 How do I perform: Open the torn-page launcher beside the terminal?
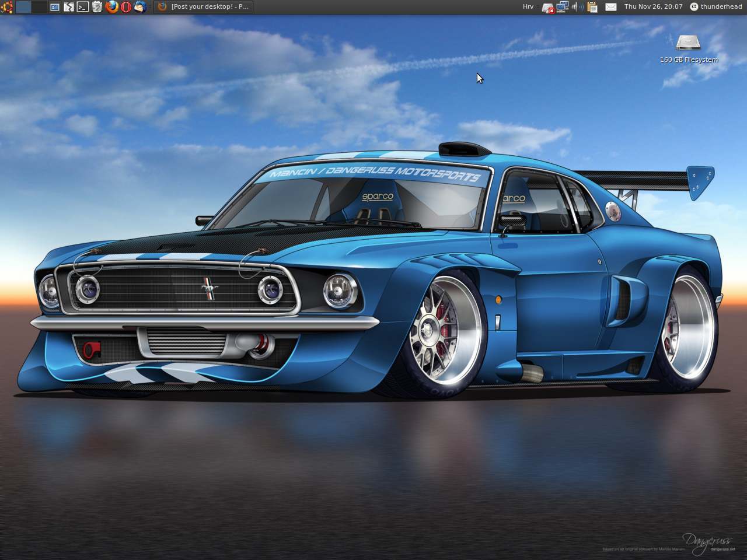point(69,7)
